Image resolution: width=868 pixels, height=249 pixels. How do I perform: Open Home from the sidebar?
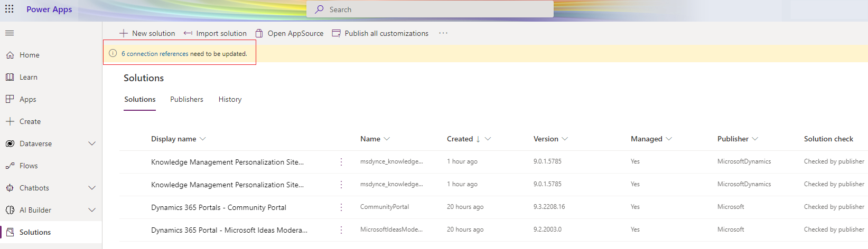click(x=30, y=55)
